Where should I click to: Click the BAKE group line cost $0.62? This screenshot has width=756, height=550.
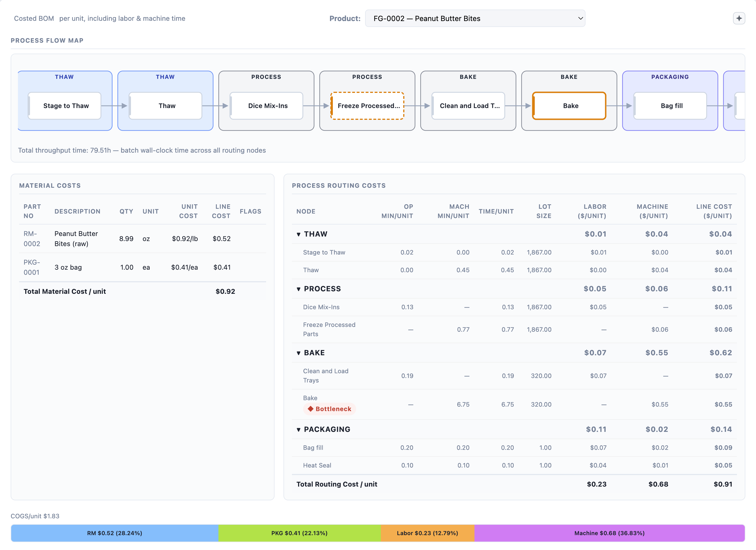coord(720,353)
